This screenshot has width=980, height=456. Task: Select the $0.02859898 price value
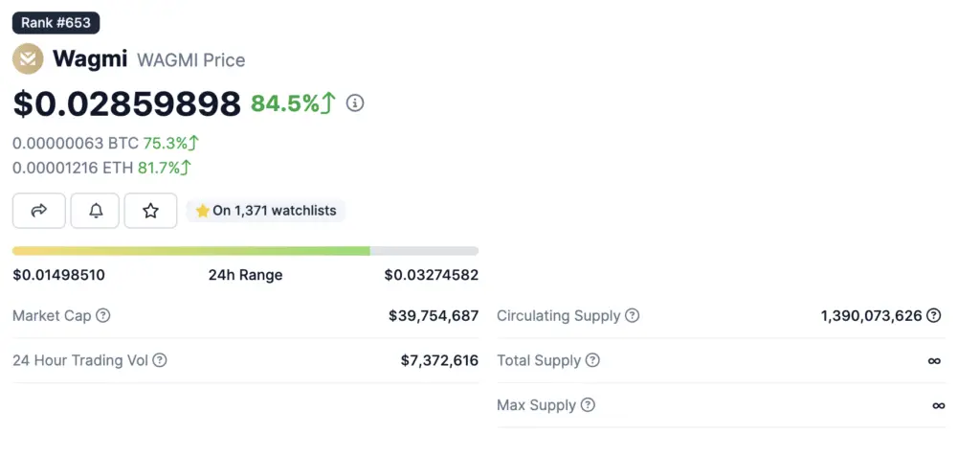pos(127,103)
